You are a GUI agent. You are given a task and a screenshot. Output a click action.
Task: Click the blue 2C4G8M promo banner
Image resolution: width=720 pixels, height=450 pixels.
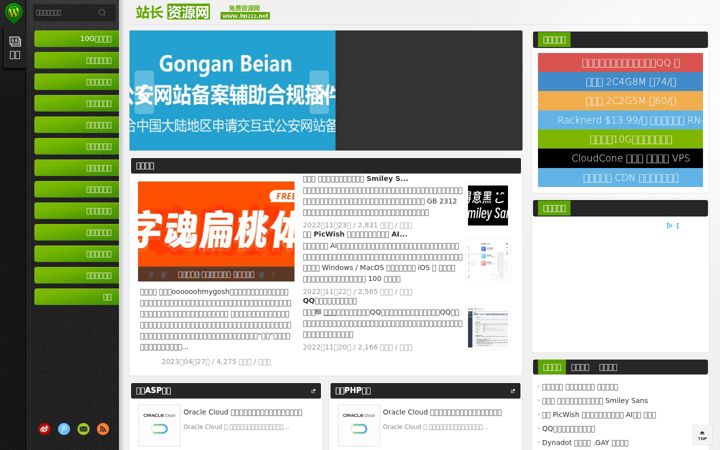[620, 82]
